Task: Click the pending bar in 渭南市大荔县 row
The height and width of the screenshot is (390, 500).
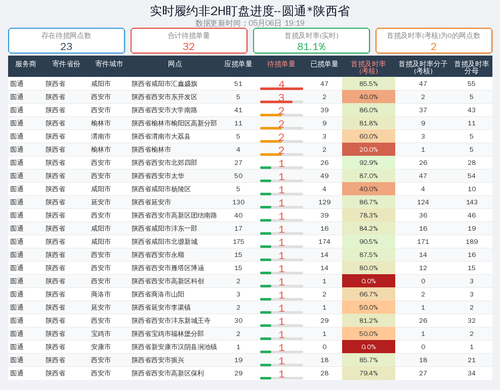Action: pos(281,141)
